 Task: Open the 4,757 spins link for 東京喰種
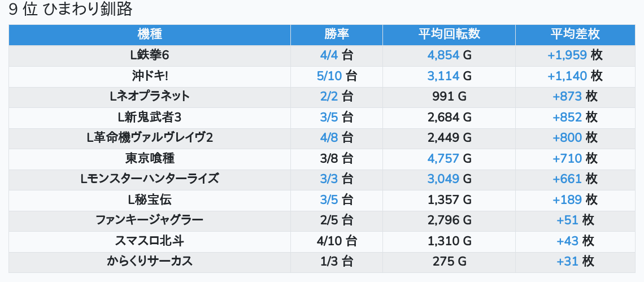443,158
